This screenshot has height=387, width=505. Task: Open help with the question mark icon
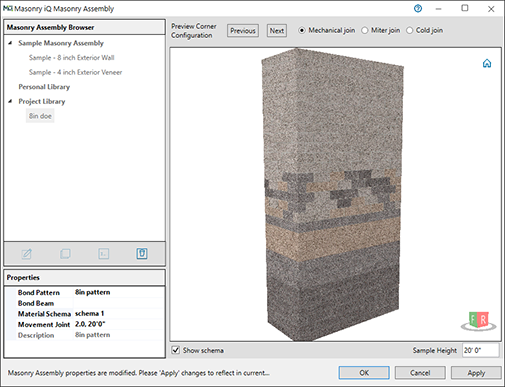point(418,9)
